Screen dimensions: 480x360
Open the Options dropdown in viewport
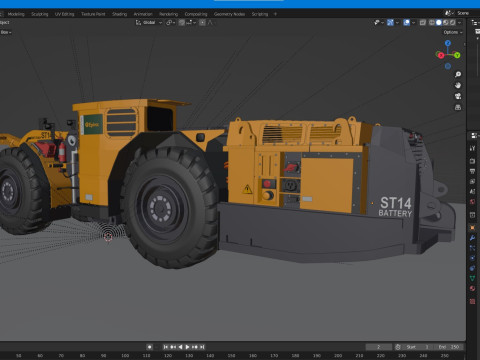pos(453,32)
